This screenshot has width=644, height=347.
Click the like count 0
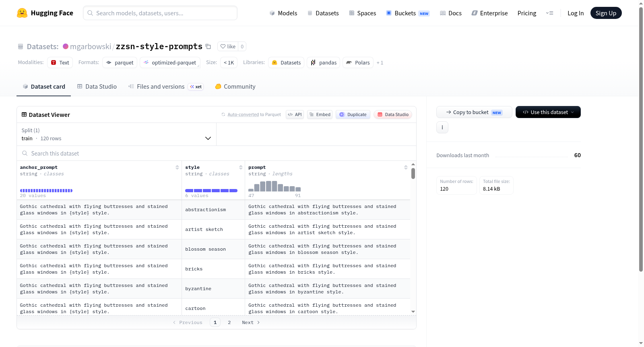pyautogui.click(x=242, y=46)
